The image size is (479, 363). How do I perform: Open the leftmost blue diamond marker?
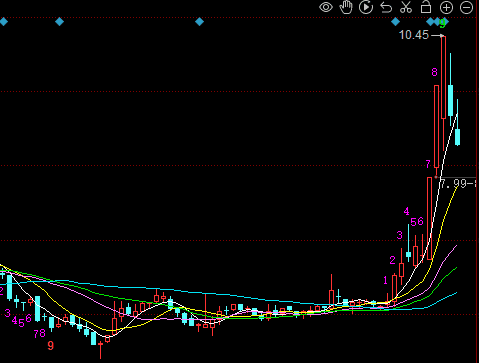click(x=3, y=22)
